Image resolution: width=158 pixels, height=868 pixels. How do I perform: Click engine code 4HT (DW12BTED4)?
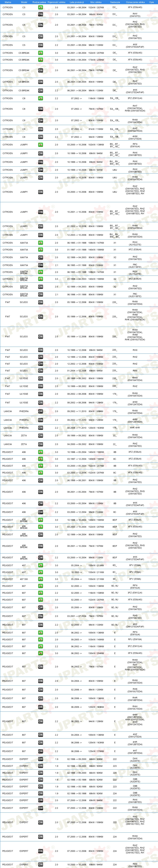[x=135, y=752]
